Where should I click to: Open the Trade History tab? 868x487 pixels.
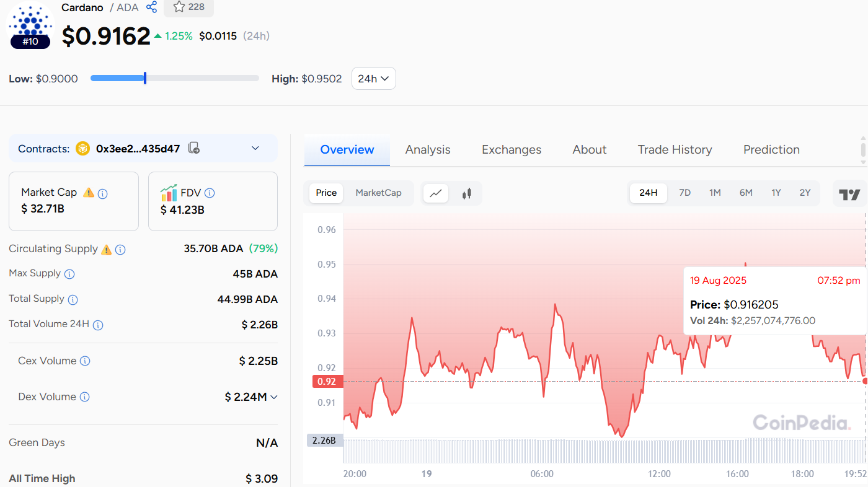point(675,150)
